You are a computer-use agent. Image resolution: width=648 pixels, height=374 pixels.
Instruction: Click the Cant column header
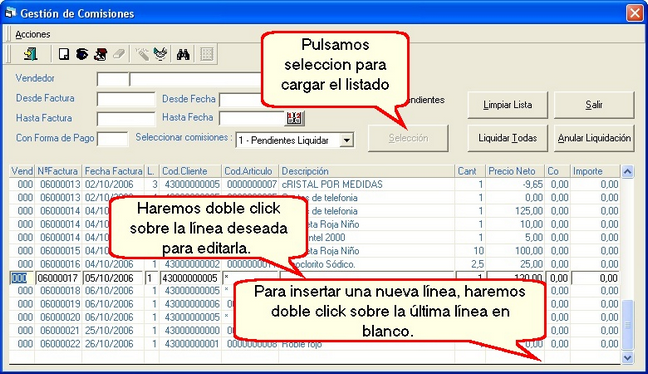coord(470,171)
